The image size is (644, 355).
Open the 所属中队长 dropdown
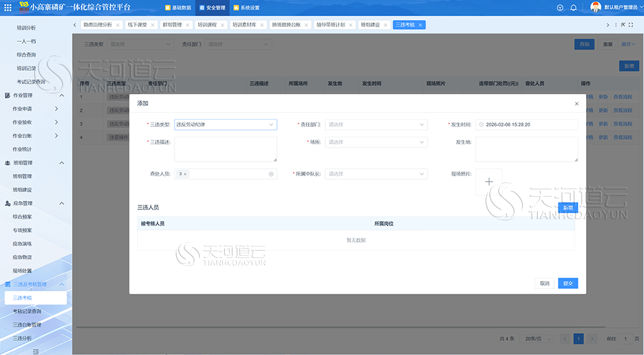(376, 174)
